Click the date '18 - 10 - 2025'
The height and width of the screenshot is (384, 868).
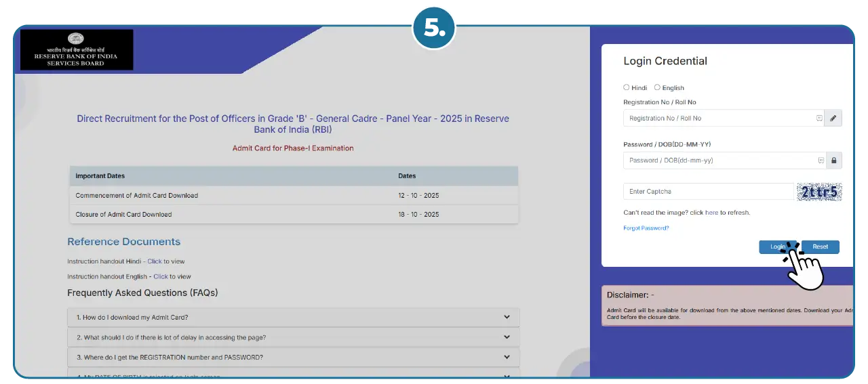click(x=418, y=215)
